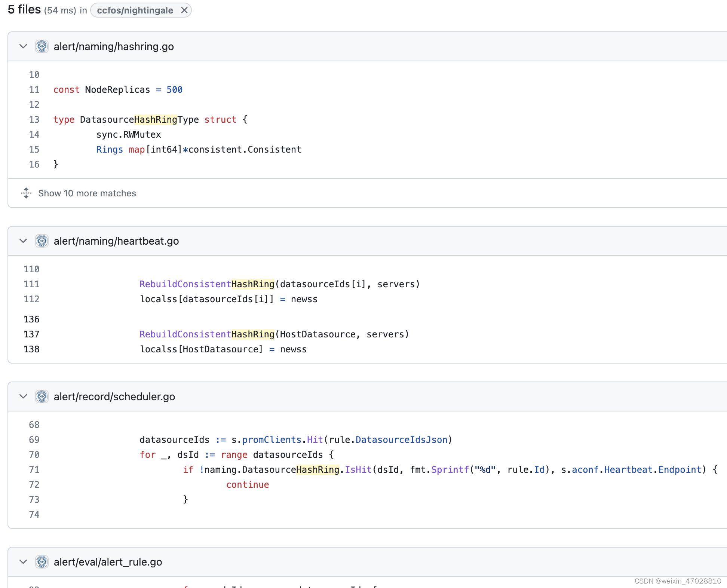Screen dimensions: 727x588
Task: Click the continue statement
Action: point(248,485)
